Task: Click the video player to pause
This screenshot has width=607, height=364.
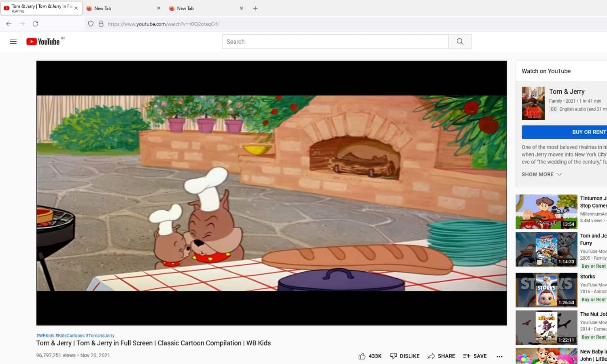Action: [272, 193]
